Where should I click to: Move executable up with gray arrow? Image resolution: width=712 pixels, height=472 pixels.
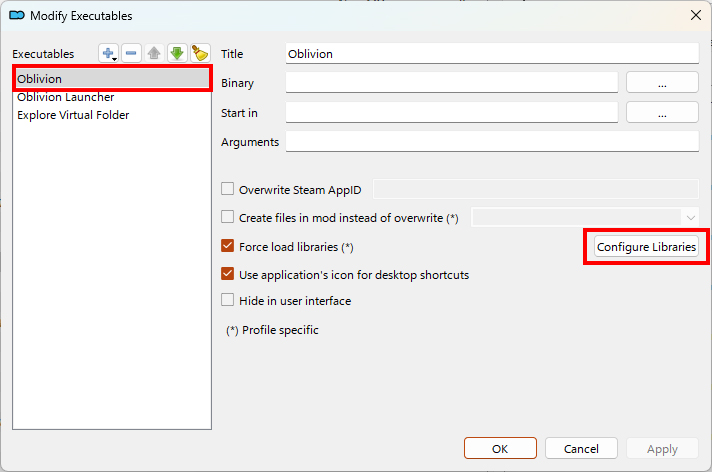tap(154, 53)
